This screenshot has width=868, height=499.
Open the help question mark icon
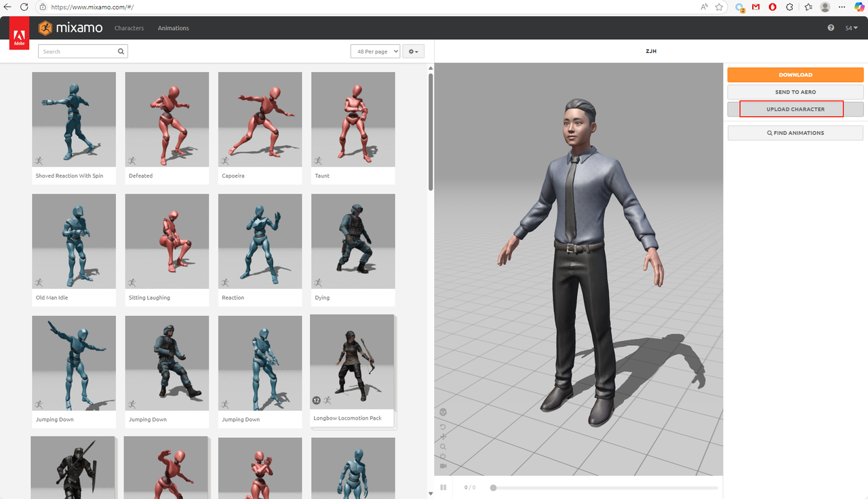(831, 28)
